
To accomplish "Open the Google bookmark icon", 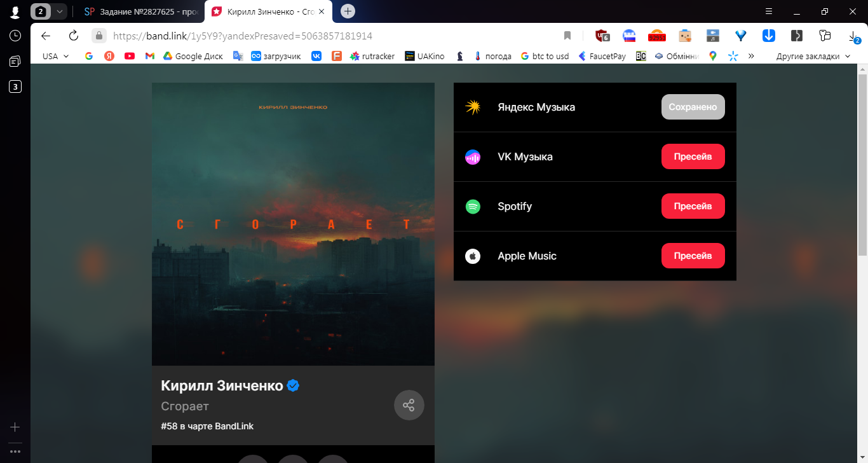I will tap(89, 56).
